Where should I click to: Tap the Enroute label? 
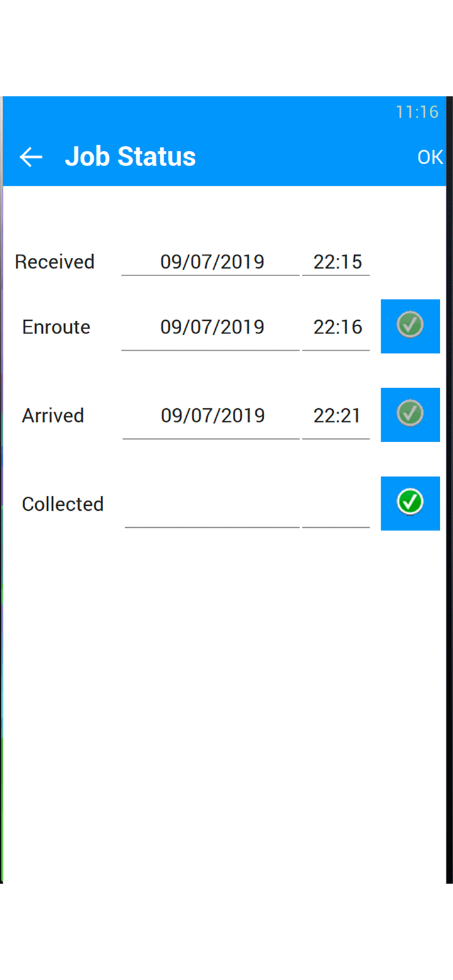[56, 327]
